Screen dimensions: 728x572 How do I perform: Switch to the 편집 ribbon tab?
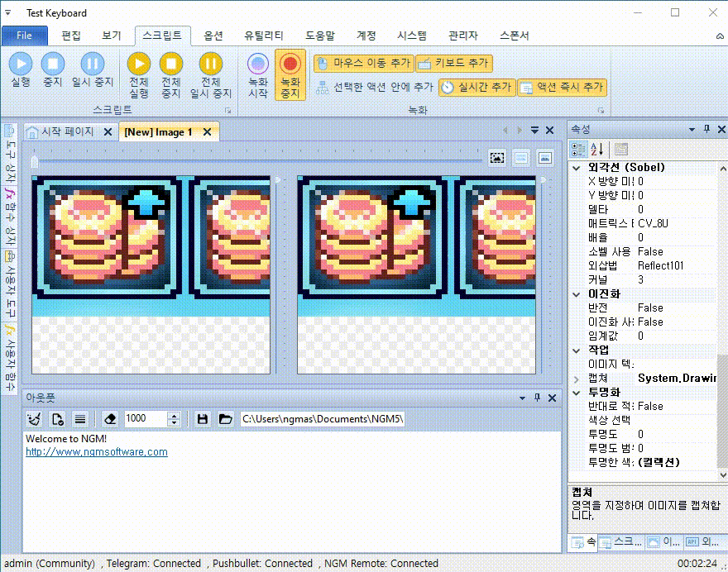pos(71,36)
